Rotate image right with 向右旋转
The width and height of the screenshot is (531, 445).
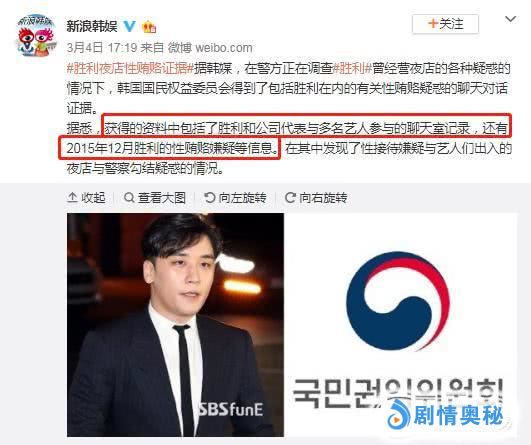316,197
